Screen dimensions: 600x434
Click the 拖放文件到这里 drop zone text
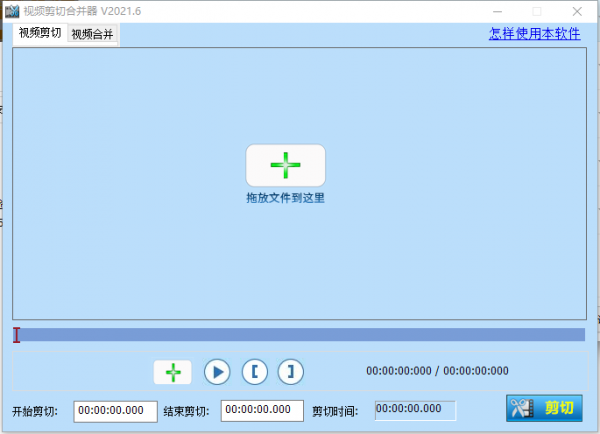(285, 198)
